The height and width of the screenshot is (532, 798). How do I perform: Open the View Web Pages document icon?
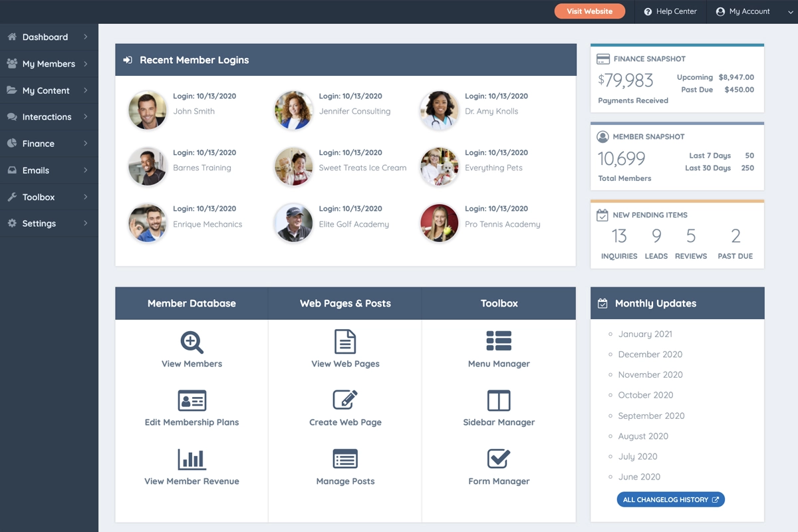(x=345, y=342)
